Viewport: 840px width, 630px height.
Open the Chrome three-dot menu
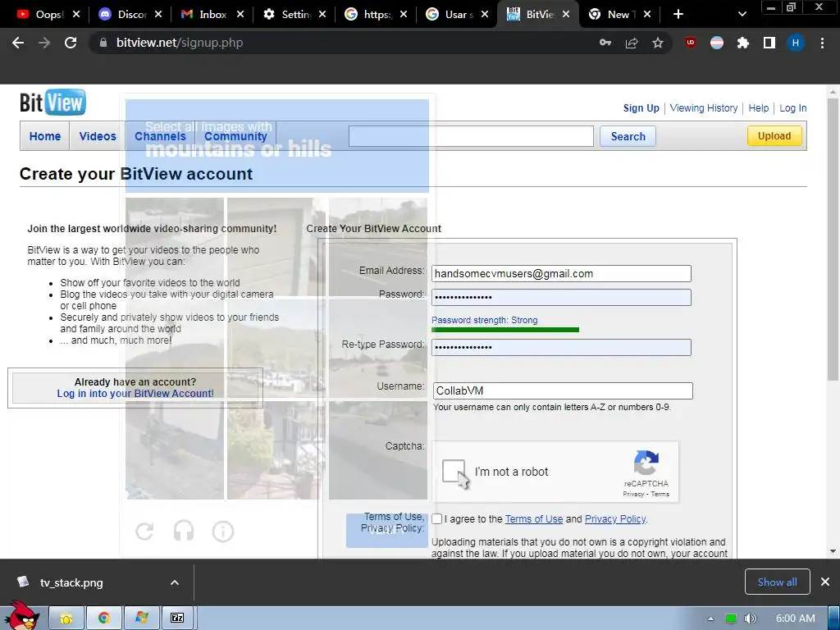(x=822, y=43)
